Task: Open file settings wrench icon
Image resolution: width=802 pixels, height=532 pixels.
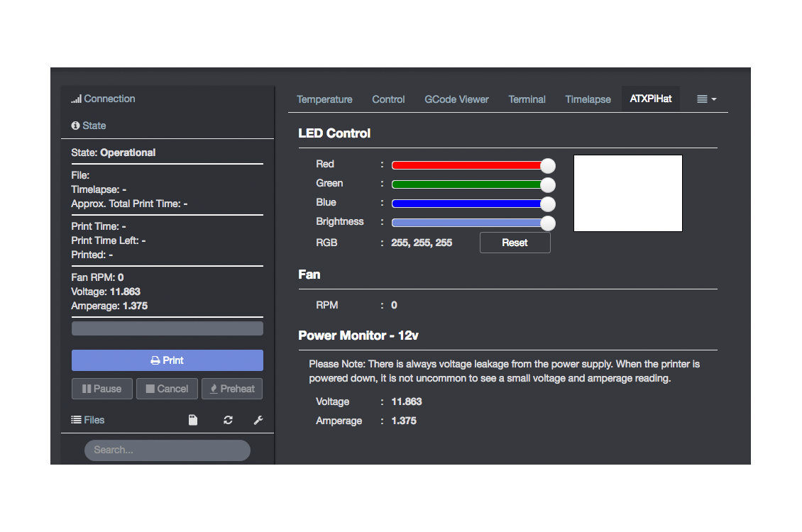Action: click(x=258, y=420)
